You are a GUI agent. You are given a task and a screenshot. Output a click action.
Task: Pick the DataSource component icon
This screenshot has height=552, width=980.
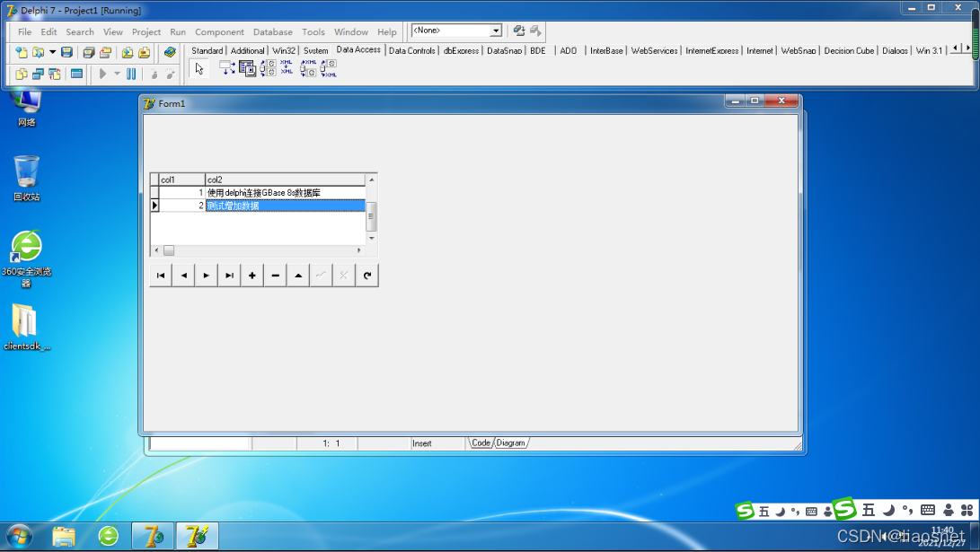coord(227,68)
